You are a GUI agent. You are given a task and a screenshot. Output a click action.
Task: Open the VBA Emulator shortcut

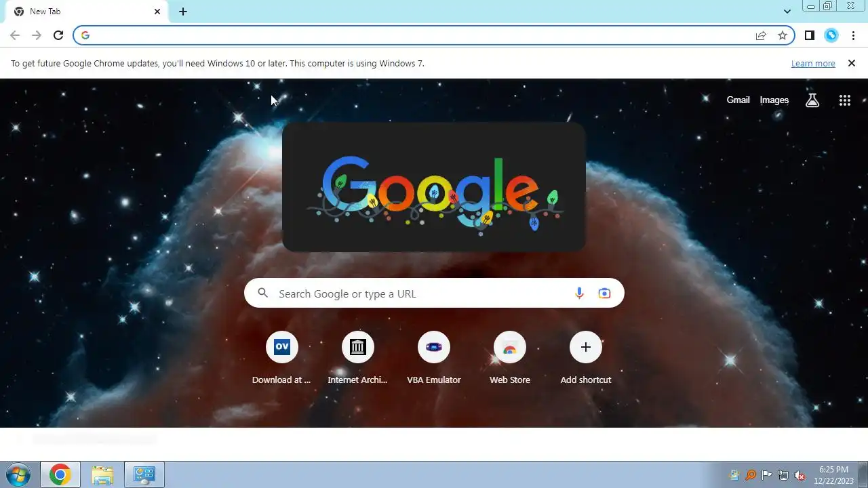(x=434, y=357)
